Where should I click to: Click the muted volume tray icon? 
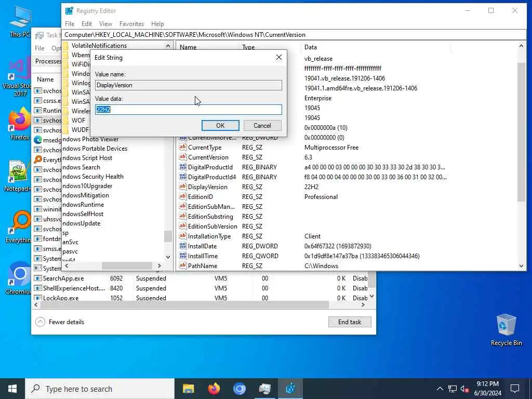click(x=465, y=389)
